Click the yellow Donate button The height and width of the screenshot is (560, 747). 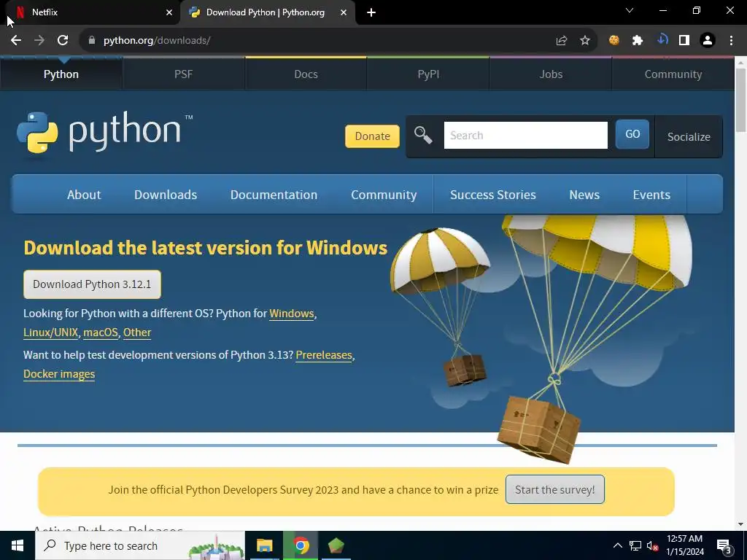coord(372,136)
